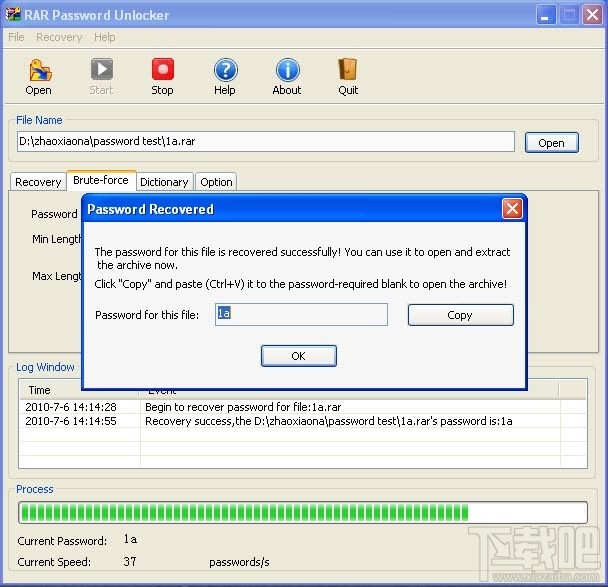
Task: Click OK in Password Recovered dialog
Action: click(x=299, y=356)
